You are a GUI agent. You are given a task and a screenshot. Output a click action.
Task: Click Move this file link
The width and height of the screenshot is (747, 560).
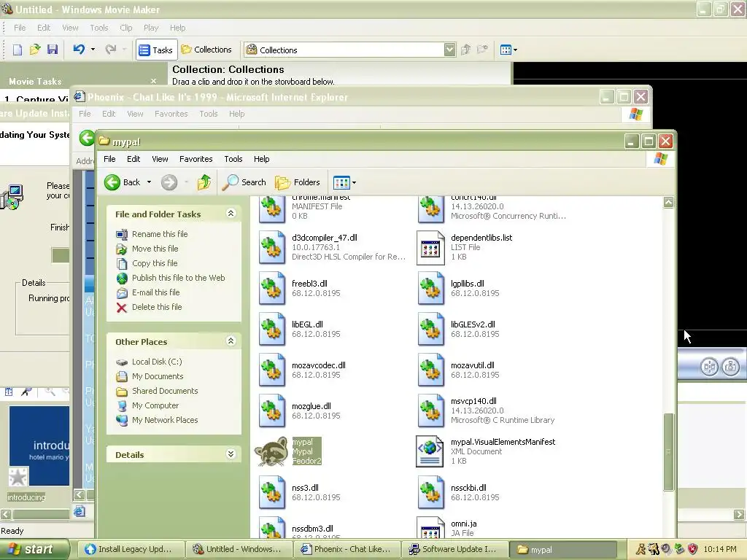(x=155, y=249)
